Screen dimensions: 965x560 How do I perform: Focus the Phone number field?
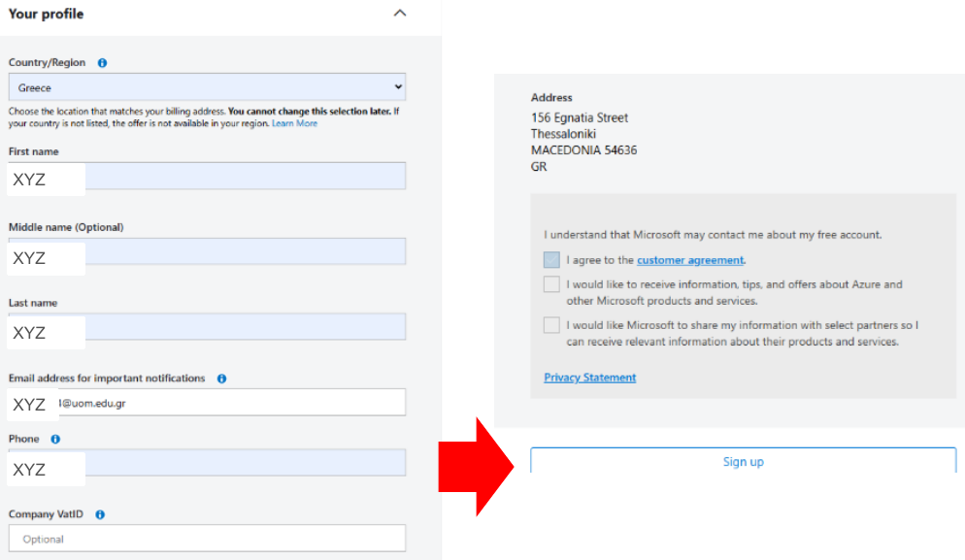click(x=207, y=463)
